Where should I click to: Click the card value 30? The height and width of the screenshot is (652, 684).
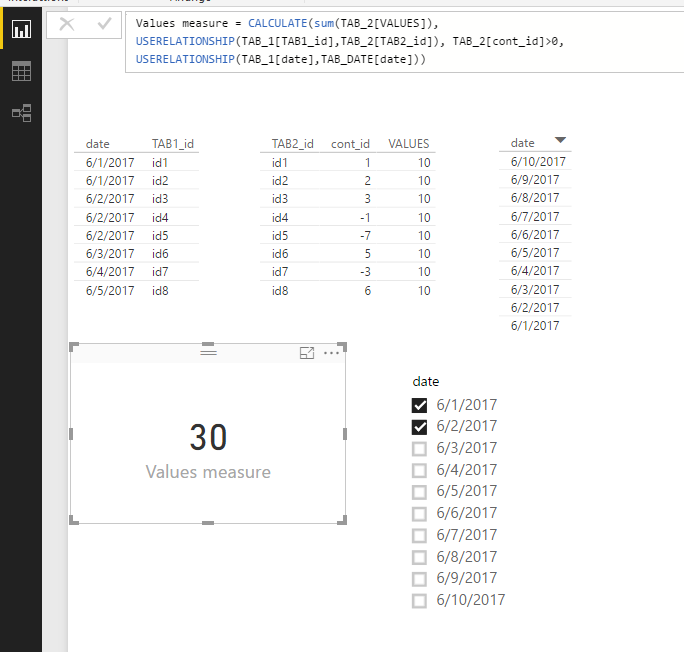pyautogui.click(x=208, y=437)
